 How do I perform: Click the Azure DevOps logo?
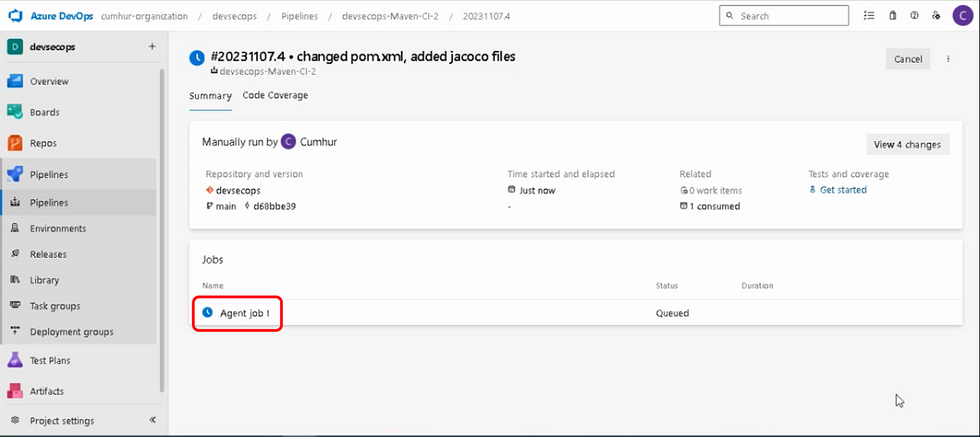[15, 15]
